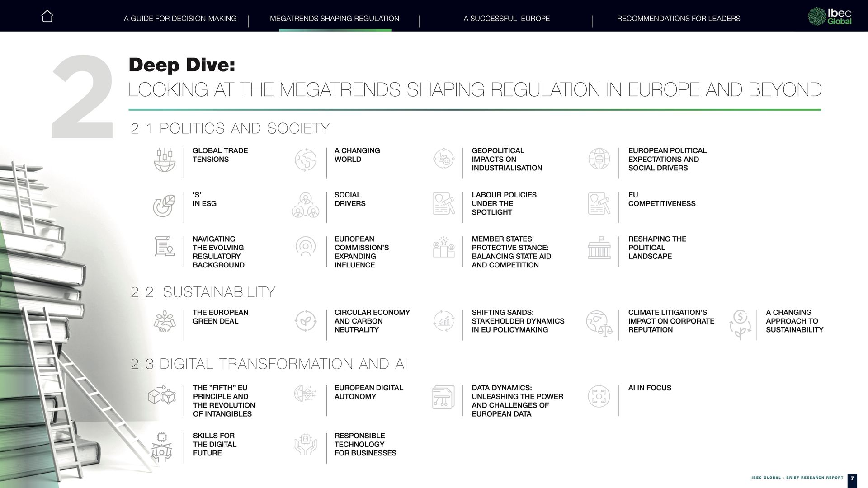The height and width of the screenshot is (488, 868).
Task: Click the Data Dynamics document icon
Action: (443, 397)
